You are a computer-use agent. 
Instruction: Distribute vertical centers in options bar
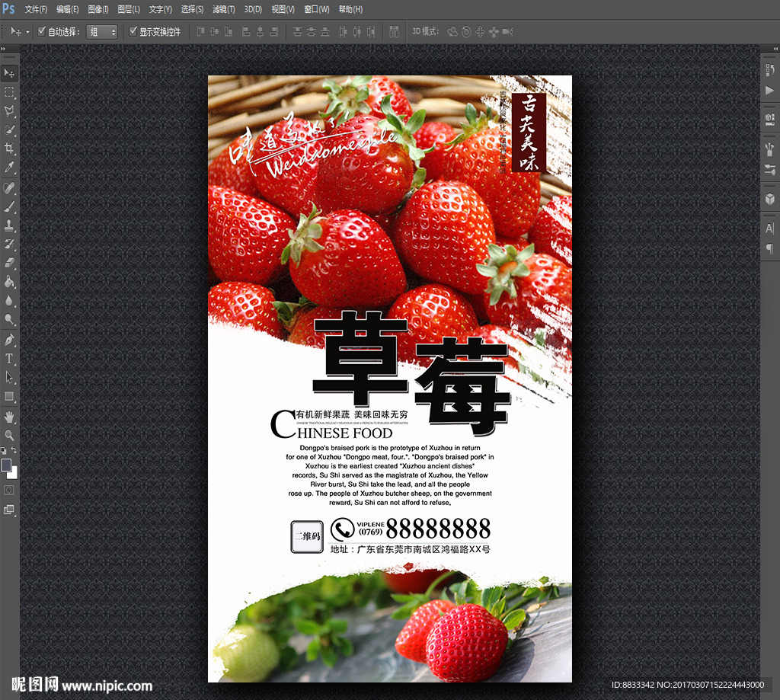(311, 32)
